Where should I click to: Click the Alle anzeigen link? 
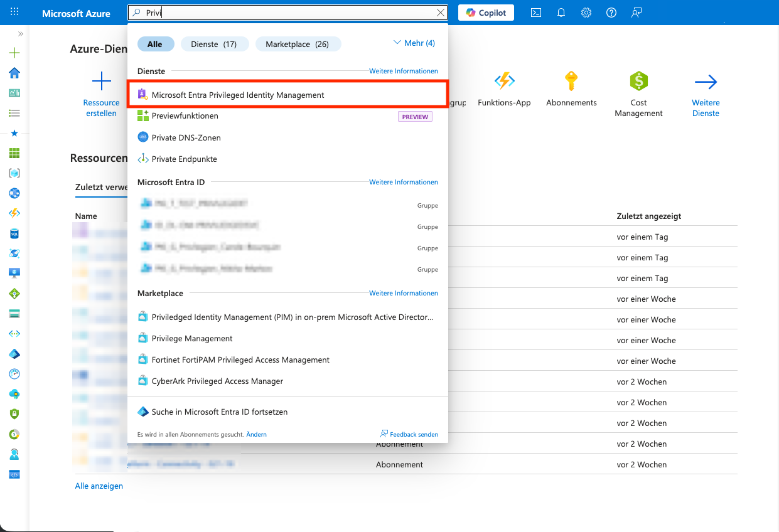pos(99,486)
